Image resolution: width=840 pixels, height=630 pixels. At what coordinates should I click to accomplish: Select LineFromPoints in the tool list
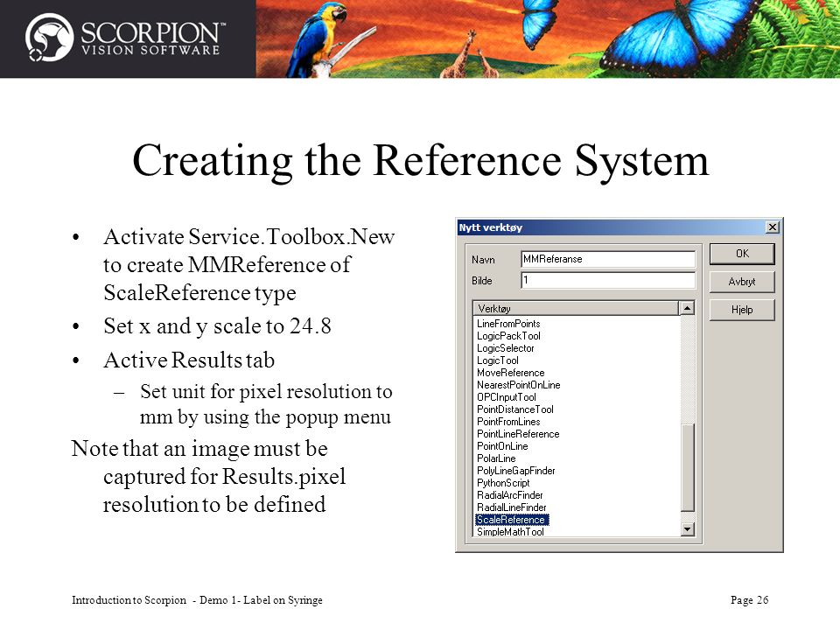tap(508, 324)
